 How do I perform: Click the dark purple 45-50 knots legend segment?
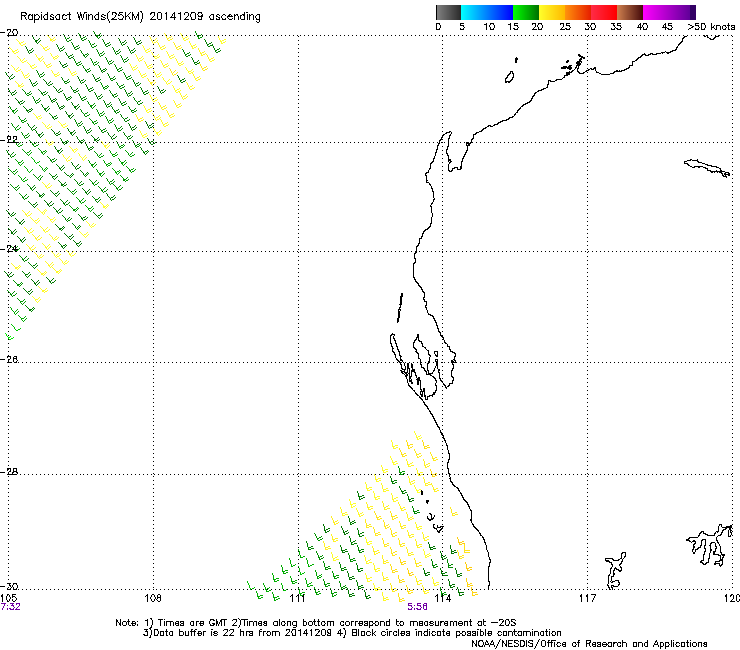click(682, 12)
